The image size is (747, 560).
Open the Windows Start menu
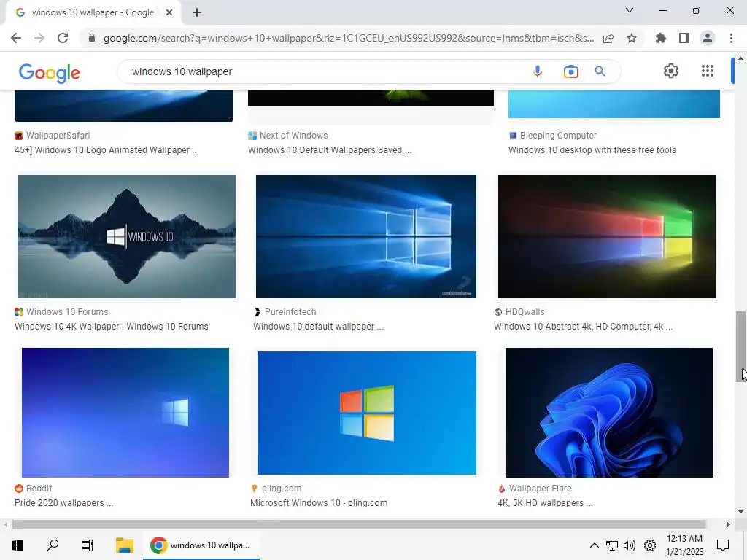(x=18, y=545)
